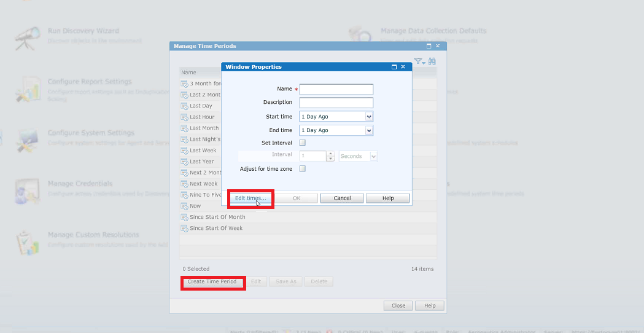Click the Since Start Of Week icon
Screen dimensions: 644x333
point(184,228)
